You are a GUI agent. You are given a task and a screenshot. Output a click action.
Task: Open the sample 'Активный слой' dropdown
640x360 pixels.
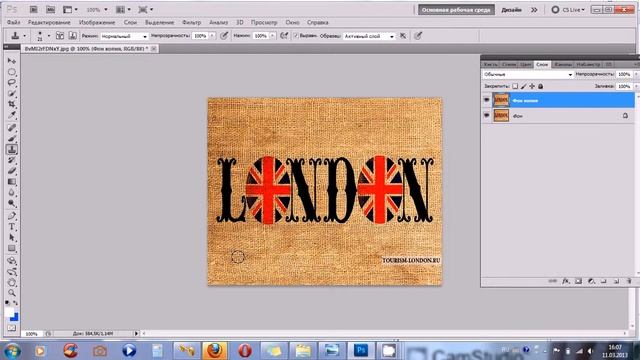[369, 36]
